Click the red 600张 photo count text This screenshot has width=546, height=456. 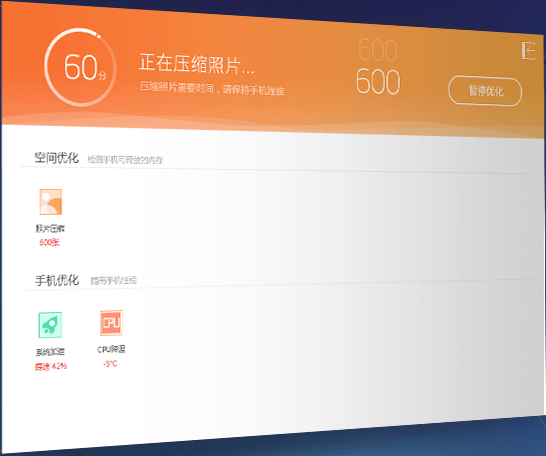49,242
